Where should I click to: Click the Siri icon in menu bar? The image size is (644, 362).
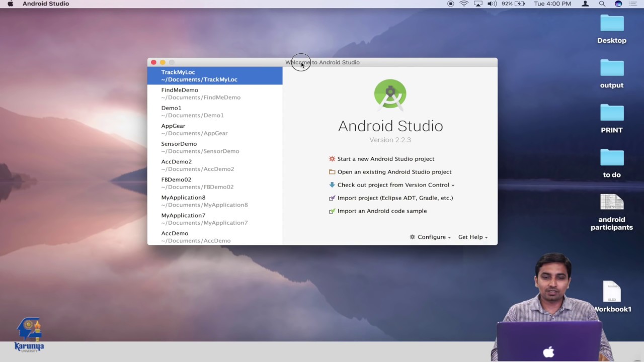pyautogui.click(x=618, y=4)
